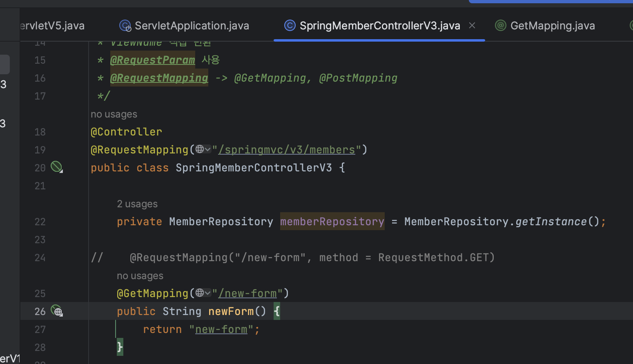Open URL dropdown arrow in @RequestMapping annotation

pos(208,150)
